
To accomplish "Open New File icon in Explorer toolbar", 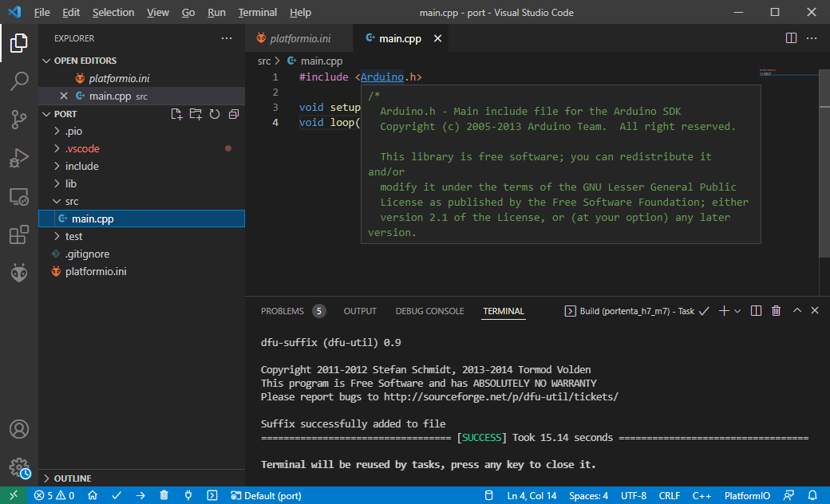I will [176, 114].
